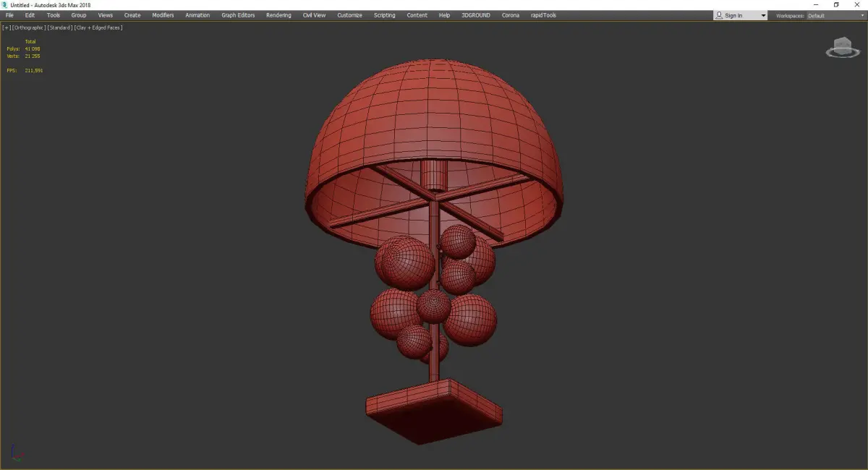The image size is (868, 470).
Task: Open the File menu
Action: point(9,15)
